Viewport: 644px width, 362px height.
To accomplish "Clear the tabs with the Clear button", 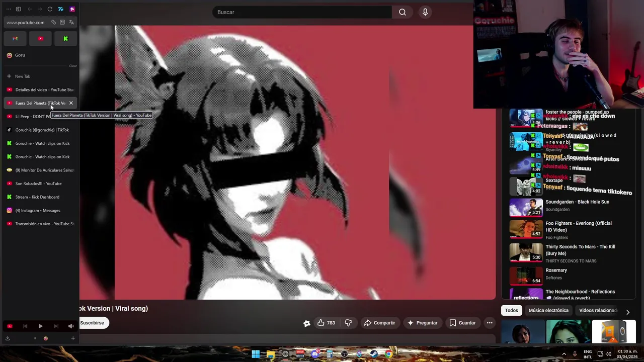I will [73, 66].
